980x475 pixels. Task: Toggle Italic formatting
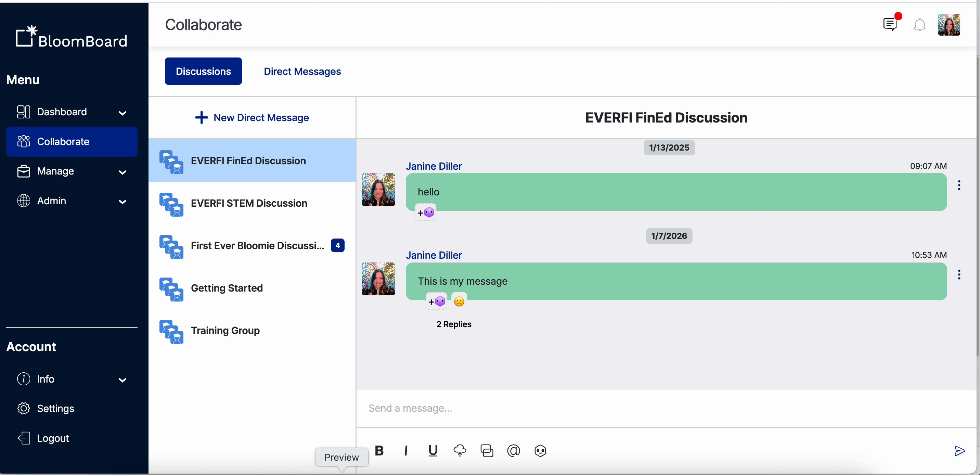pyautogui.click(x=406, y=451)
